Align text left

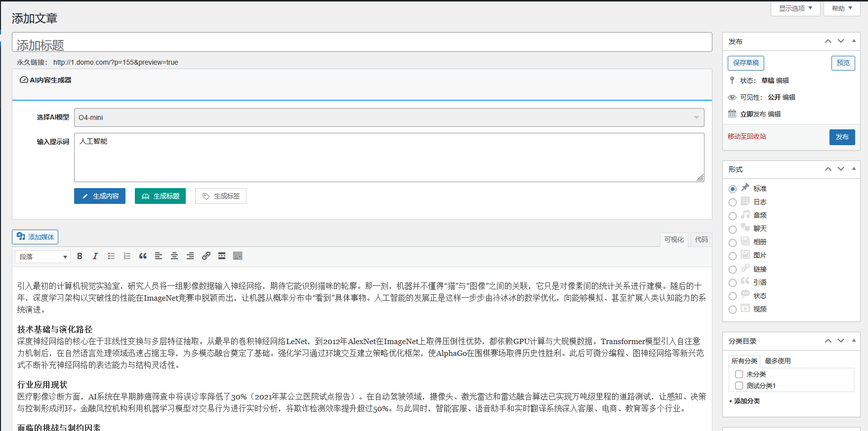pos(159,256)
